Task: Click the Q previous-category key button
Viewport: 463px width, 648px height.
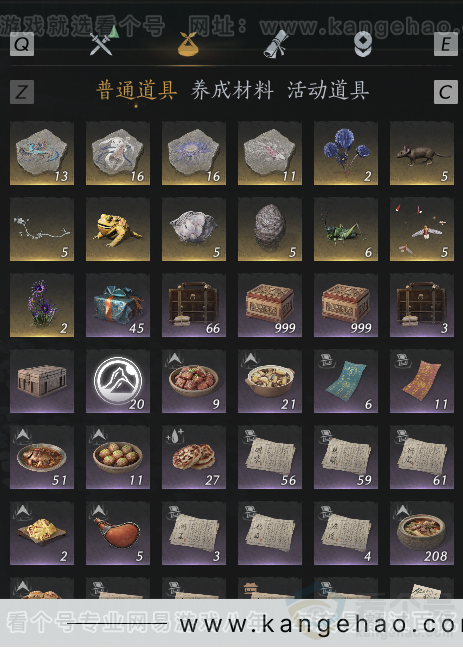Action: (22, 44)
